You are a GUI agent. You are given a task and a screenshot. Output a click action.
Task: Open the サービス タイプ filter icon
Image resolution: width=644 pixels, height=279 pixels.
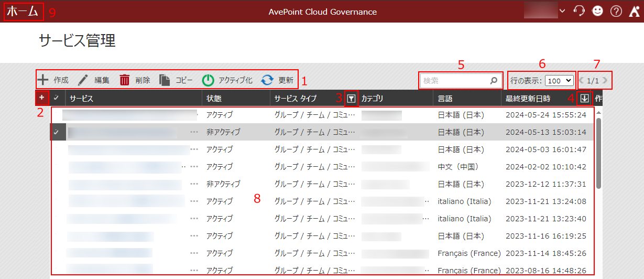352,98
